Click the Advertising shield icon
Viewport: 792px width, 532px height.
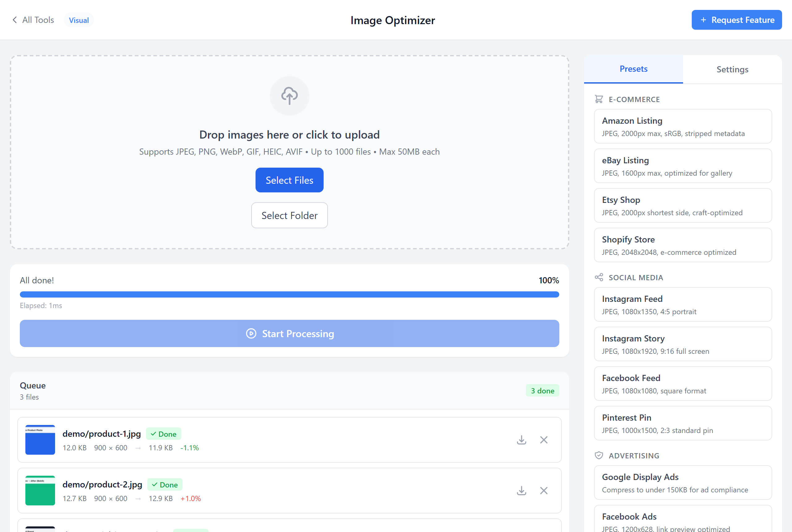tap(599, 455)
